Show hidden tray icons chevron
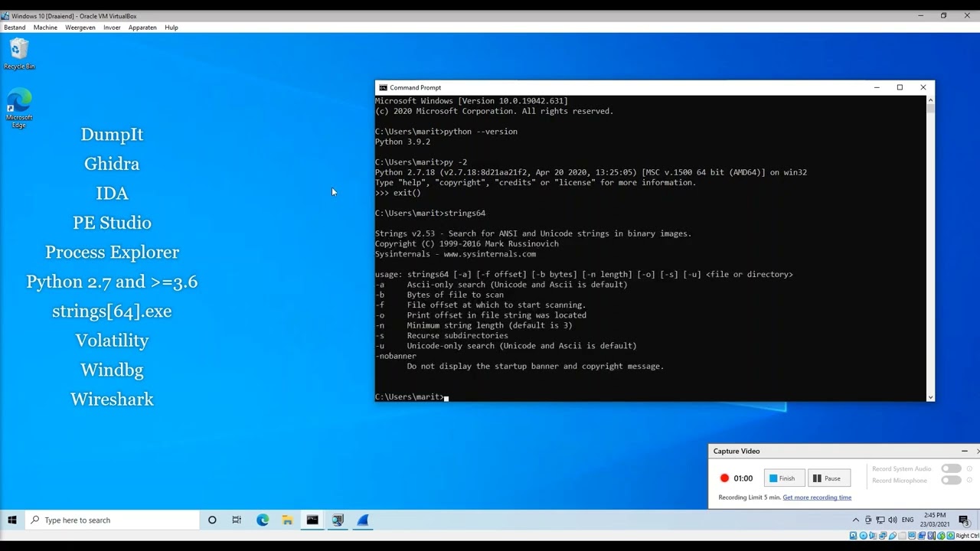This screenshot has height=551, width=980. click(x=855, y=520)
